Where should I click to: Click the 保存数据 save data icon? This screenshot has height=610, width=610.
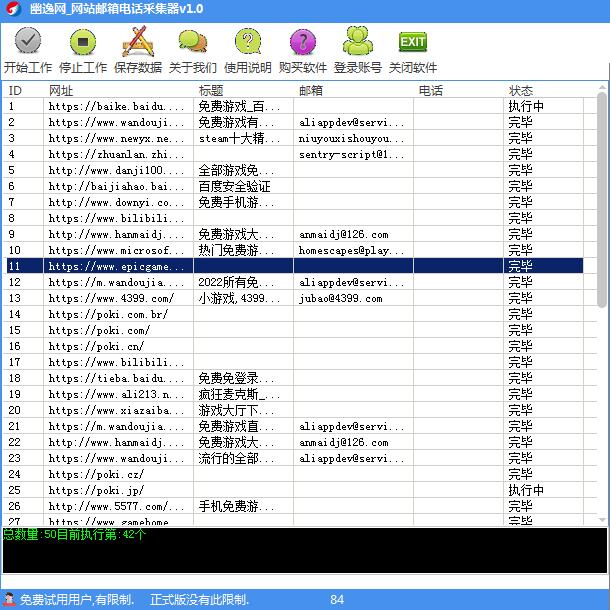click(x=137, y=42)
